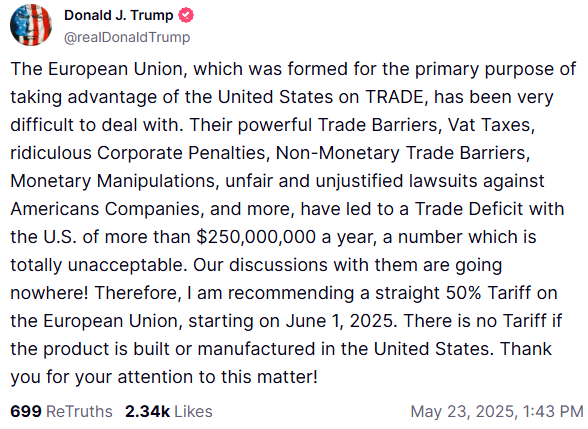
Task: Click the $250,000,000 figure in the post
Action: click(x=256, y=237)
